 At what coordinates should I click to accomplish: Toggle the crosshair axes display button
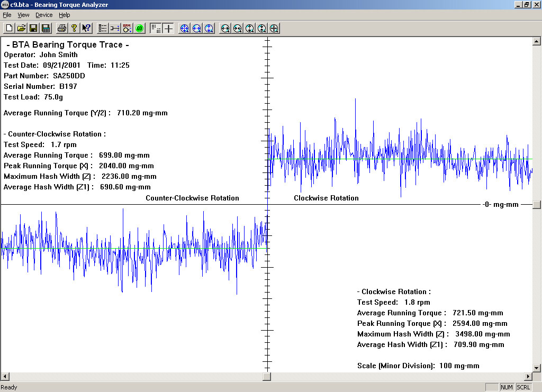(x=168, y=28)
